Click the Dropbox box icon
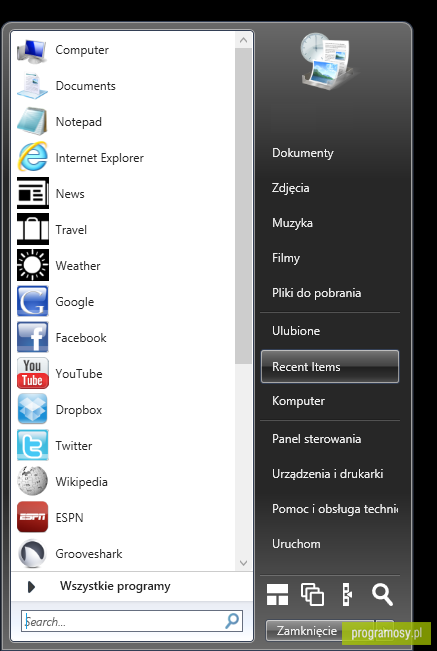 pyautogui.click(x=32, y=409)
